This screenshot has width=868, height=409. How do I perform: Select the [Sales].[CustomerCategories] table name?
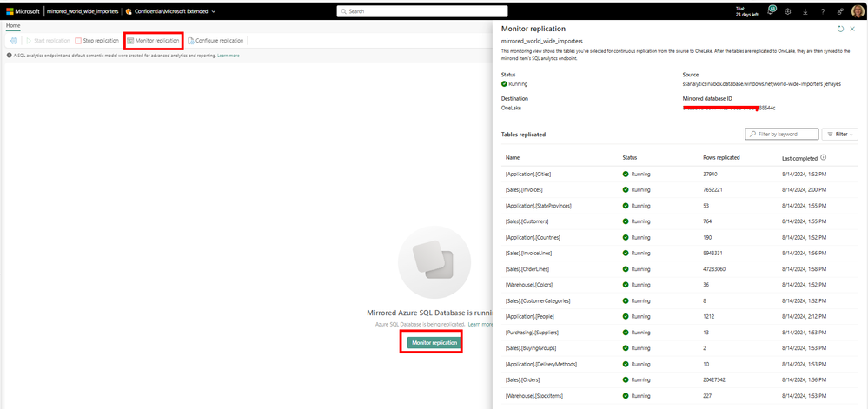[538, 300]
